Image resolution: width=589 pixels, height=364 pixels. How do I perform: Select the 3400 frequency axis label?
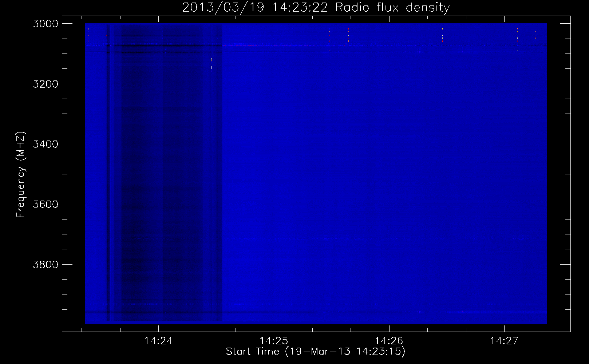tap(46, 144)
